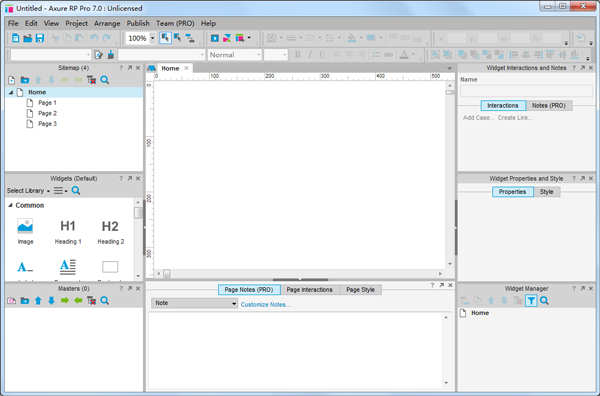Screen dimensions: 600x396
Task: Select Page 3 in the Sitemap
Action: (x=47, y=124)
